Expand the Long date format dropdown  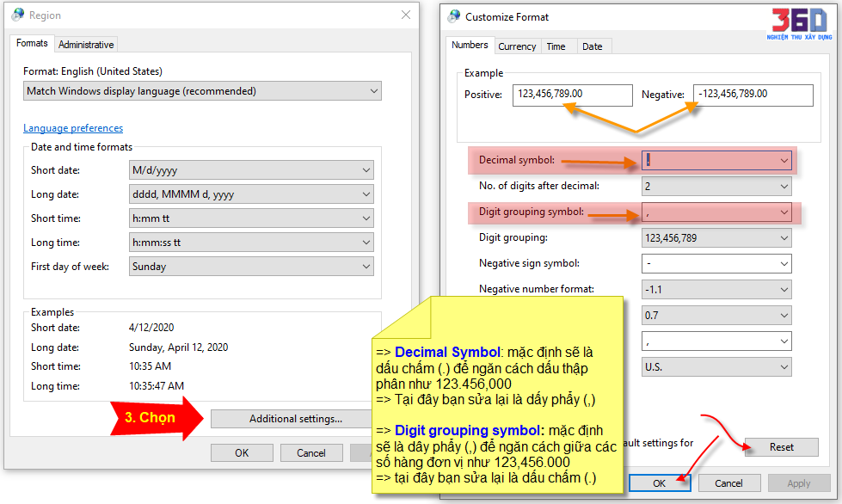tap(251, 194)
